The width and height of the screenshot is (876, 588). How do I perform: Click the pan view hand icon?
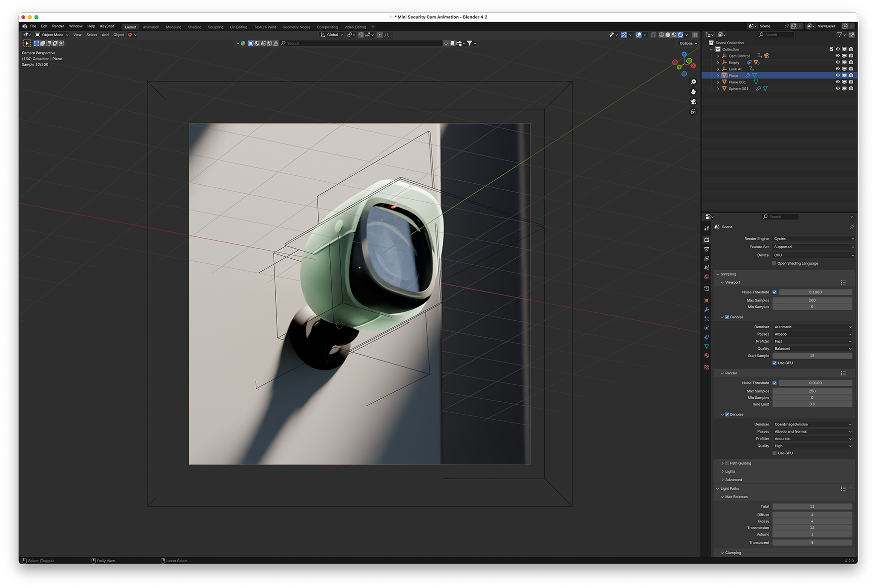(693, 92)
